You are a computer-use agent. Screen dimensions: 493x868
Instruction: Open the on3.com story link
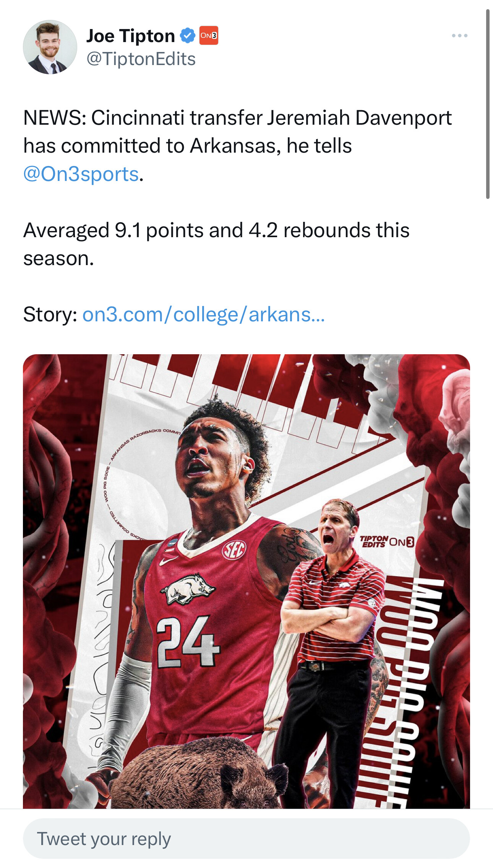click(x=203, y=315)
